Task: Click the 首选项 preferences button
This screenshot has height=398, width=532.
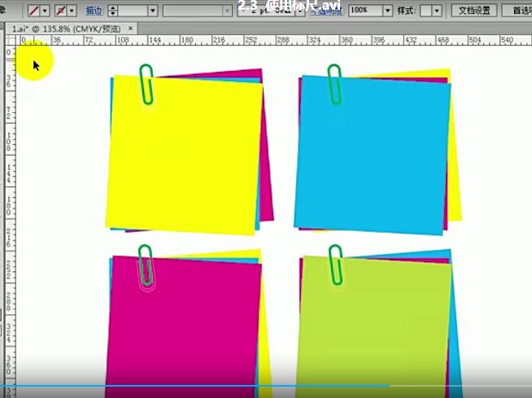Action: pos(517,11)
